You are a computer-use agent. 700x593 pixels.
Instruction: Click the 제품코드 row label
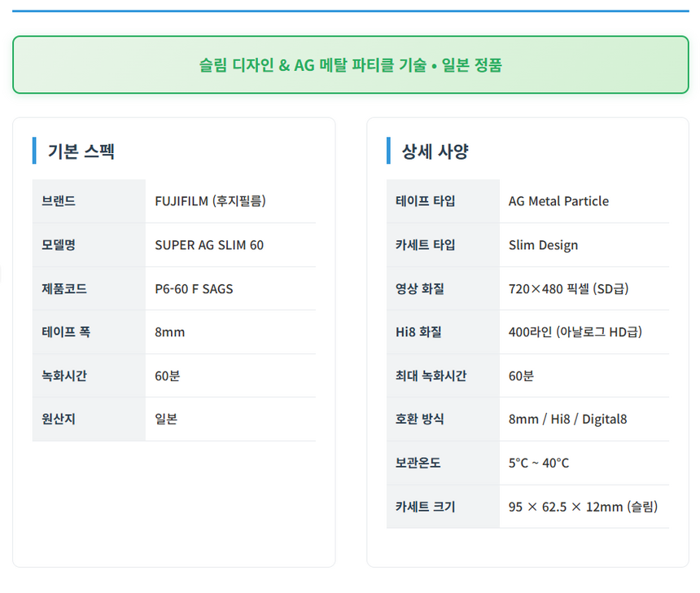(64, 288)
